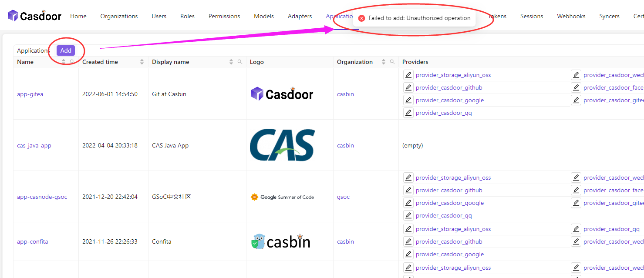The width and height of the screenshot is (644, 278).
Task: Open the app-gitea application link
Action: [x=30, y=94]
